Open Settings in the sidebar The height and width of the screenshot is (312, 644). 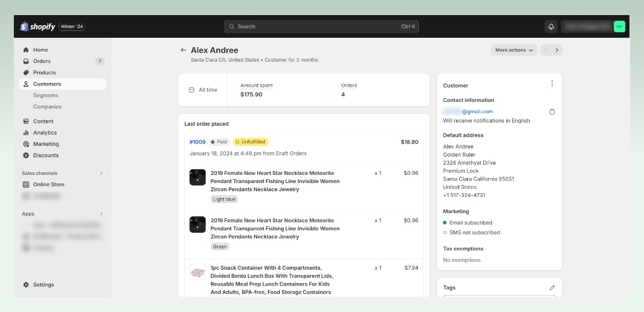62,284
